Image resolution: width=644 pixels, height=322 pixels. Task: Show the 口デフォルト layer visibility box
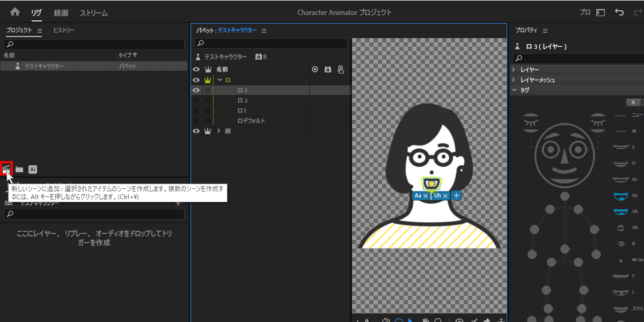pyautogui.click(x=196, y=121)
